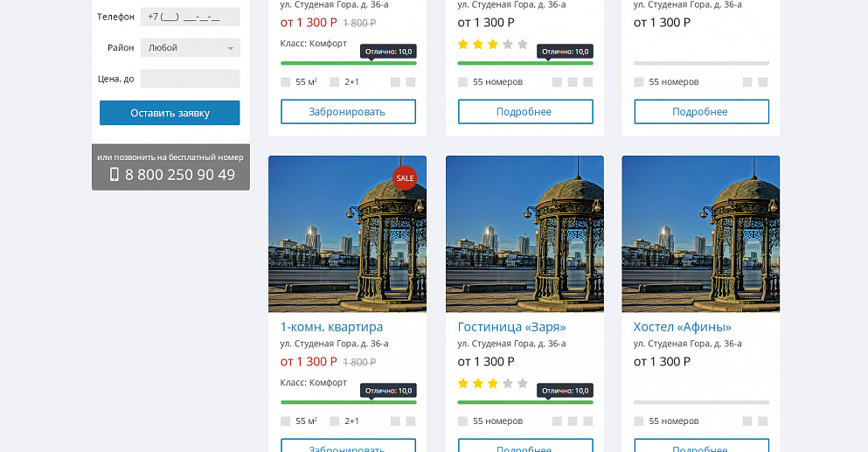Focus the Телефон input field
This screenshot has height=452, width=868.
(x=191, y=17)
